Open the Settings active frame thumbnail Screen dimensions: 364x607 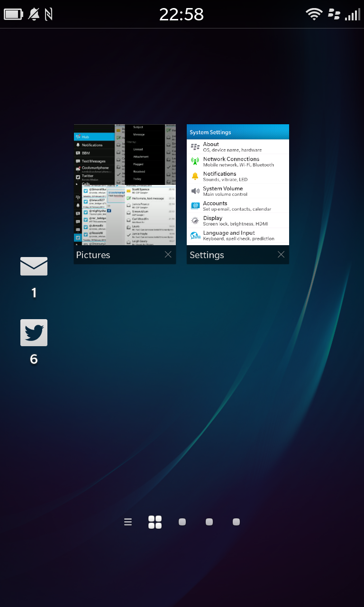pyautogui.click(x=237, y=185)
